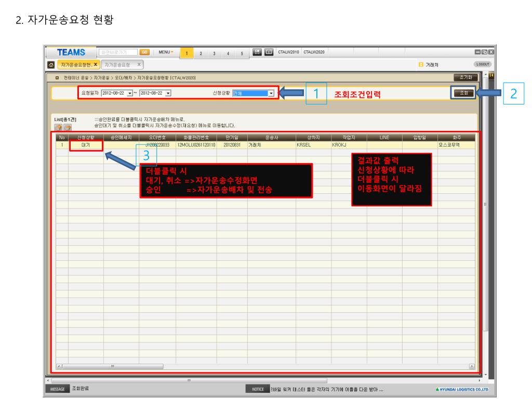Select workspace tab 3

pos(214,54)
